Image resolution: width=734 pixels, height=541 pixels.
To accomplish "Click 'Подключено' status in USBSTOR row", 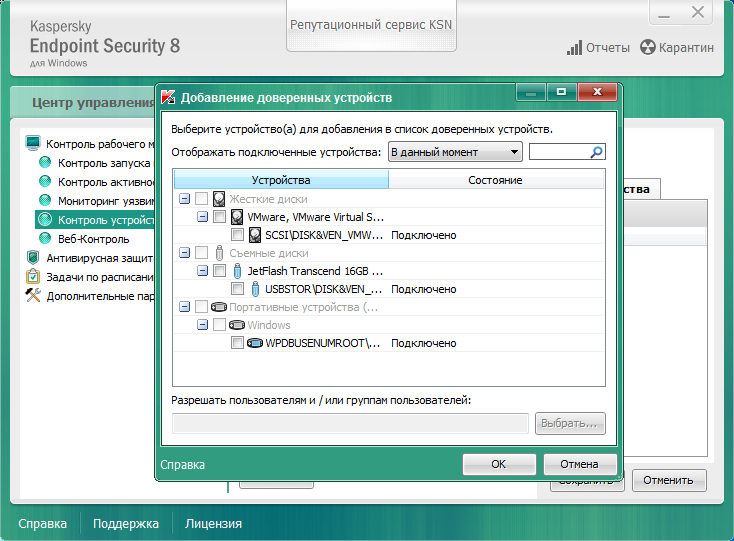I will pos(424,289).
